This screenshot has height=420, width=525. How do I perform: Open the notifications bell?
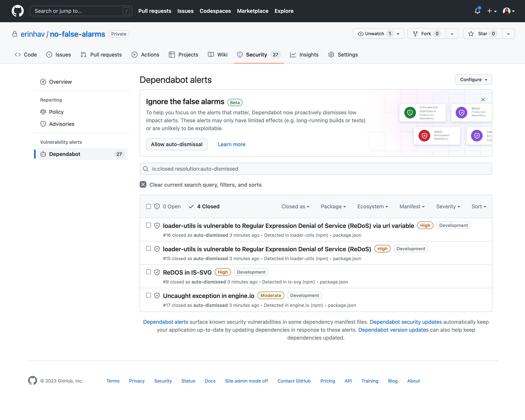[477, 11]
